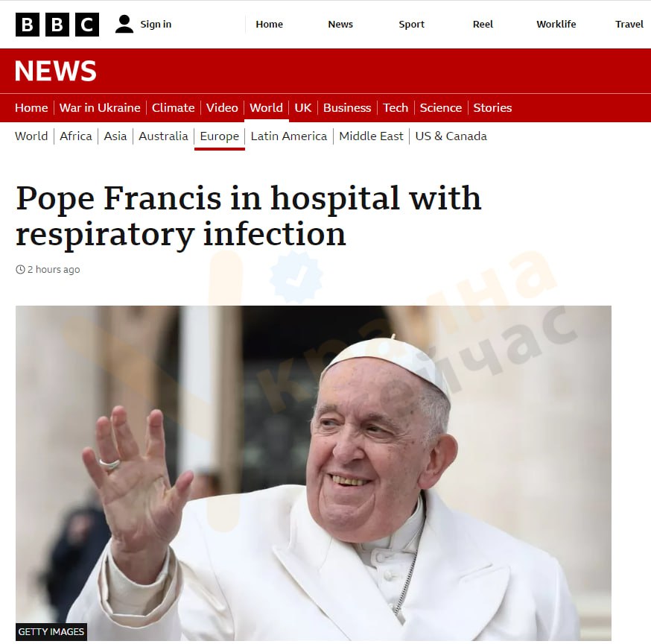Open the Sign in link
The width and height of the screenshot is (651, 644).
(x=156, y=24)
